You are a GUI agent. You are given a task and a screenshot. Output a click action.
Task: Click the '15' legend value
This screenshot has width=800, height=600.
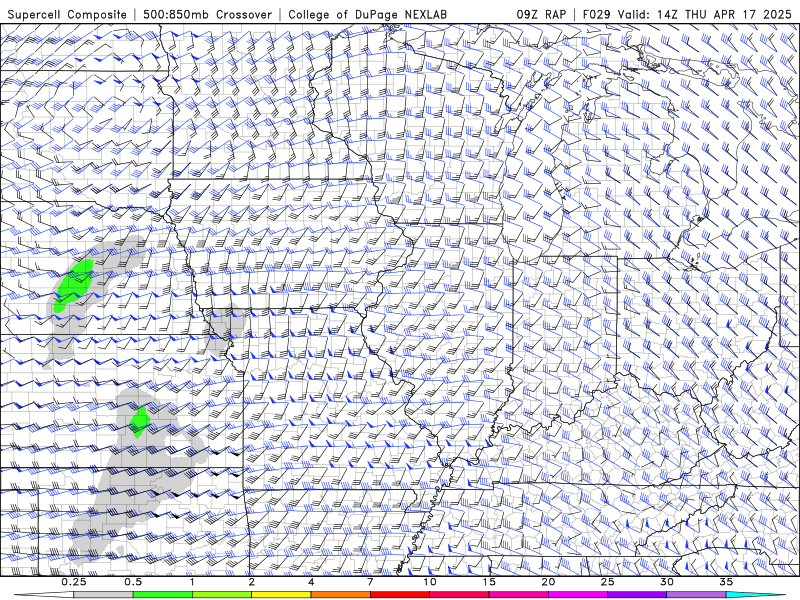point(489,582)
